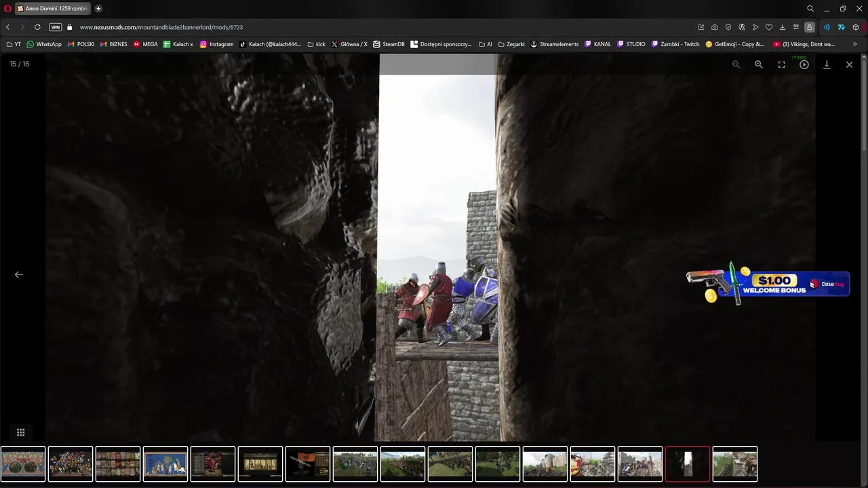868x488 pixels.
Task: Open the KANAL Twitch bookmark
Action: tap(598, 44)
